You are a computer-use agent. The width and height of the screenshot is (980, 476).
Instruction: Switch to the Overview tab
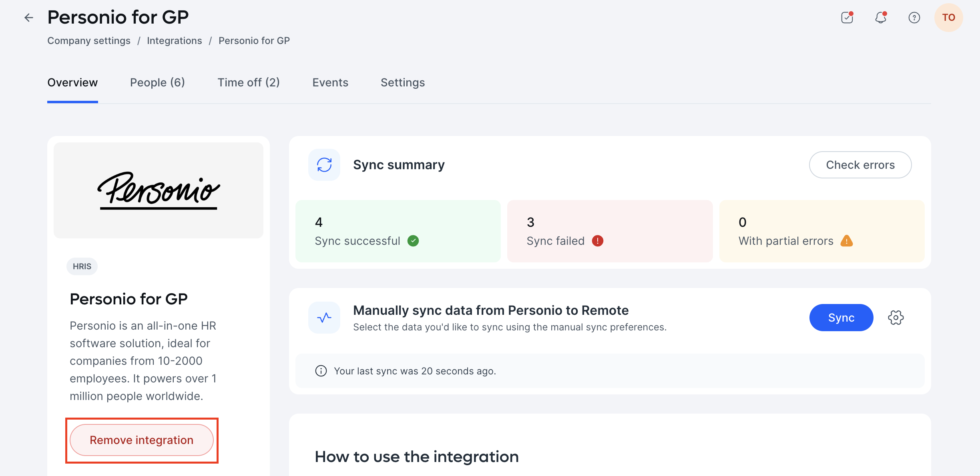point(72,82)
